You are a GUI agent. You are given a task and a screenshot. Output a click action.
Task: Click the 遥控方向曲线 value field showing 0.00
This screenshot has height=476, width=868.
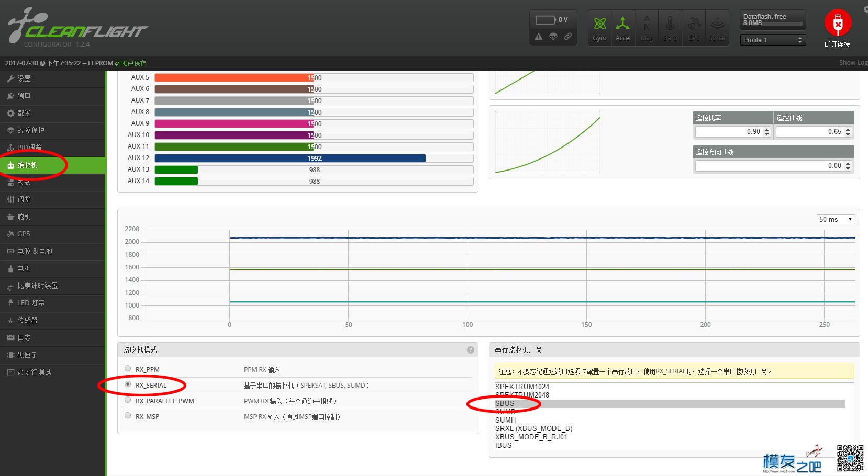point(774,166)
